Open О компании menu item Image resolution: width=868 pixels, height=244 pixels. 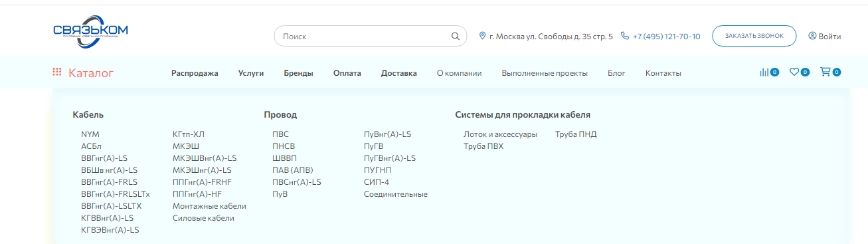[459, 73]
